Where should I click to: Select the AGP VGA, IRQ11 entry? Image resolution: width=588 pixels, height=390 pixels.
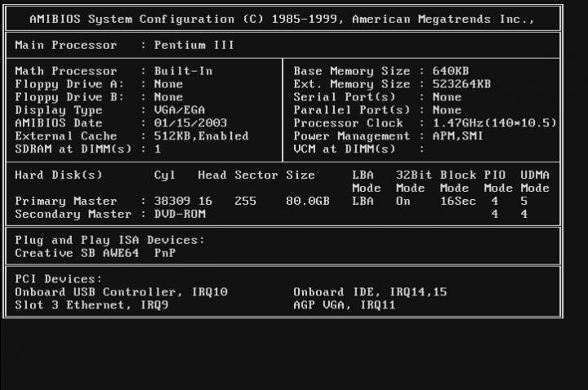[x=344, y=305]
